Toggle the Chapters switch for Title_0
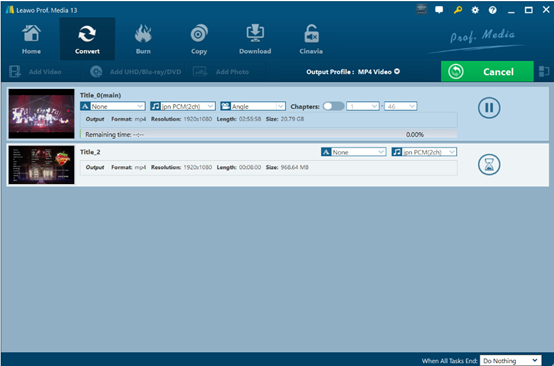The width and height of the screenshot is (554, 366). tap(333, 106)
